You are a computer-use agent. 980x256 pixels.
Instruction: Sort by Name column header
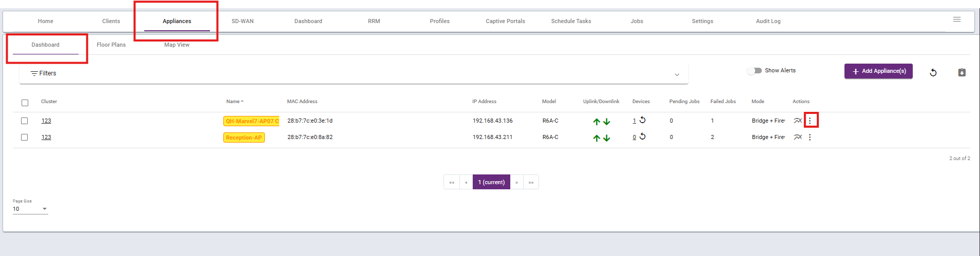click(235, 102)
